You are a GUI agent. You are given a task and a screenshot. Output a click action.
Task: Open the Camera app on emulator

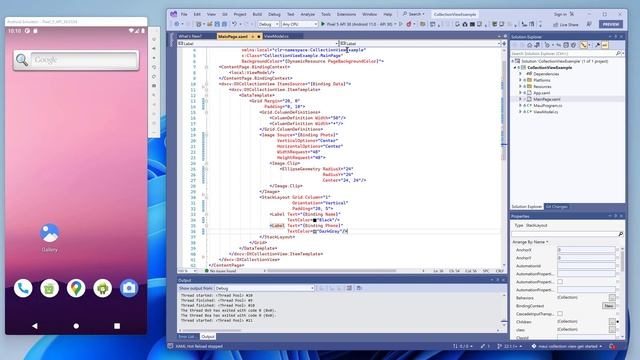click(x=129, y=288)
